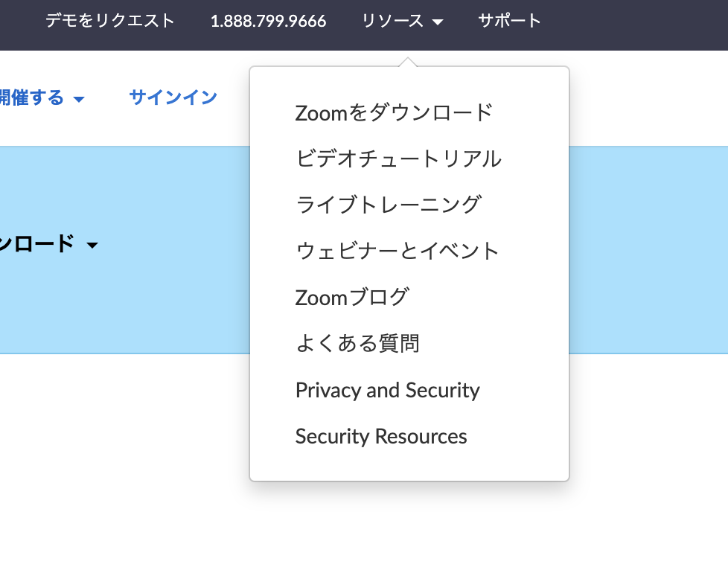Viewport: 728px width, 573px height.
Task: Open the リソース dropdown menu
Action: pyautogui.click(x=402, y=21)
